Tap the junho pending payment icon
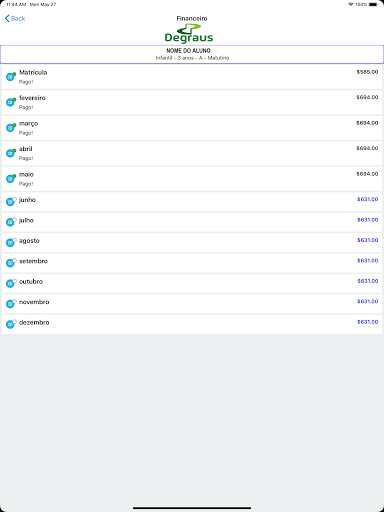 pyautogui.click(x=11, y=201)
